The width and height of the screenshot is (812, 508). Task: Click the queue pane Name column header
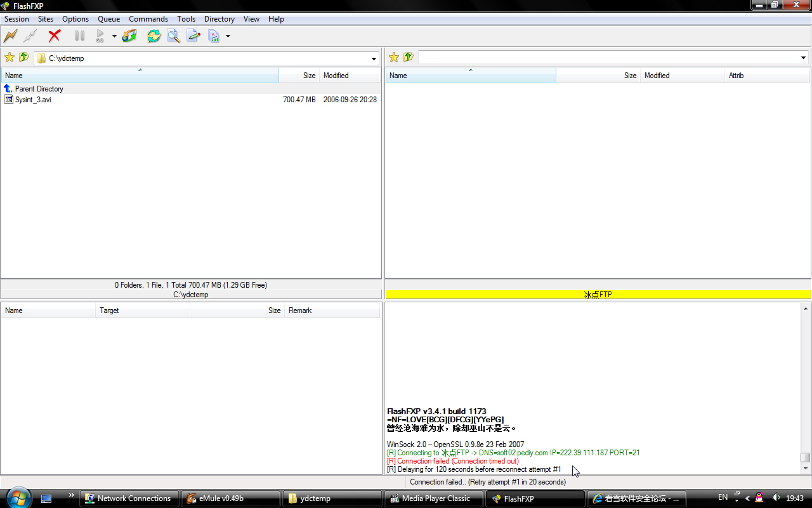click(48, 311)
